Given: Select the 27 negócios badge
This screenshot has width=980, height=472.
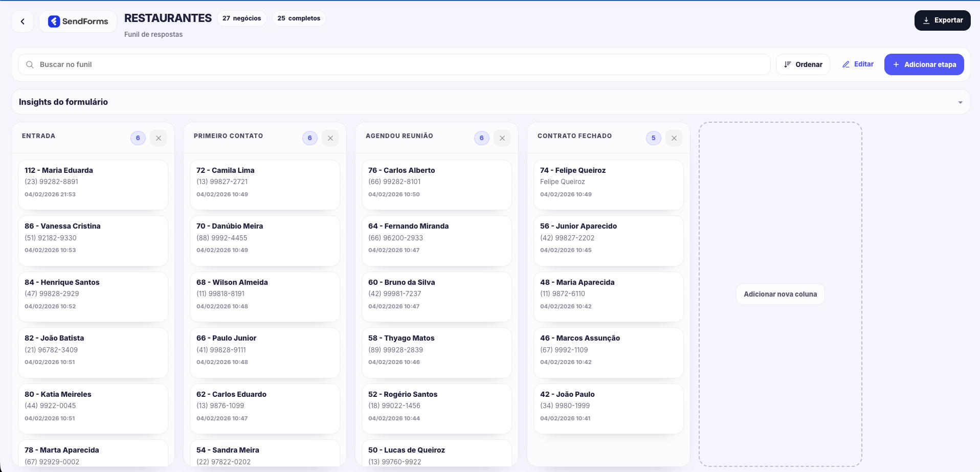Looking at the screenshot, I should pyautogui.click(x=242, y=18).
